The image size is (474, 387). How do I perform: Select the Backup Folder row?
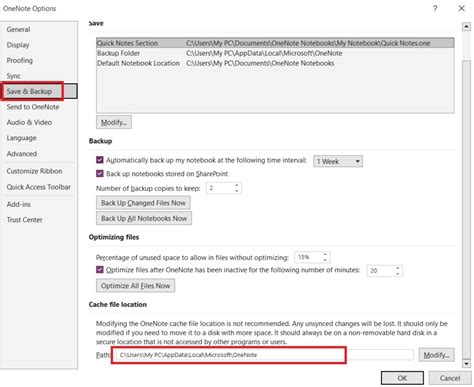(275, 53)
